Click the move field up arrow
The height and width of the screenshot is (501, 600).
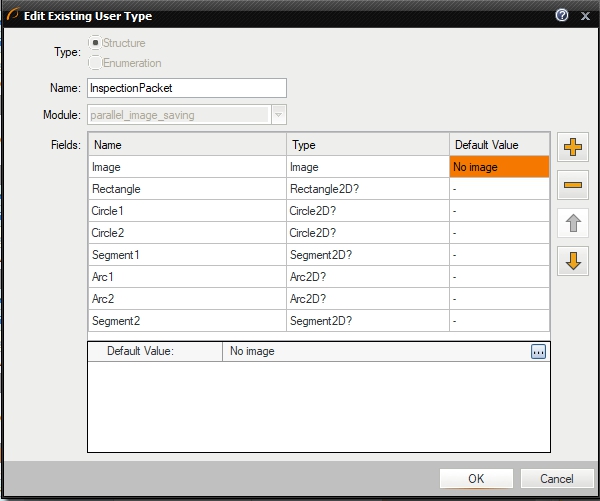click(574, 223)
